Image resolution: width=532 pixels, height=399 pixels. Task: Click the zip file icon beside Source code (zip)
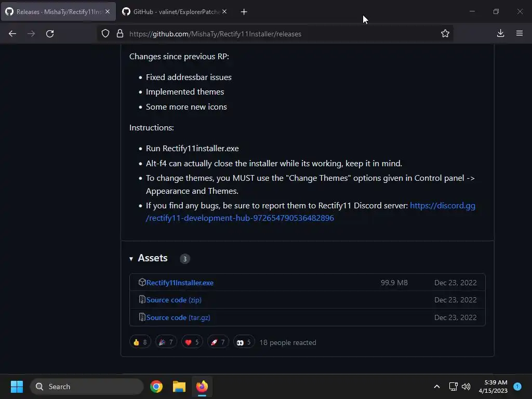pos(142,300)
